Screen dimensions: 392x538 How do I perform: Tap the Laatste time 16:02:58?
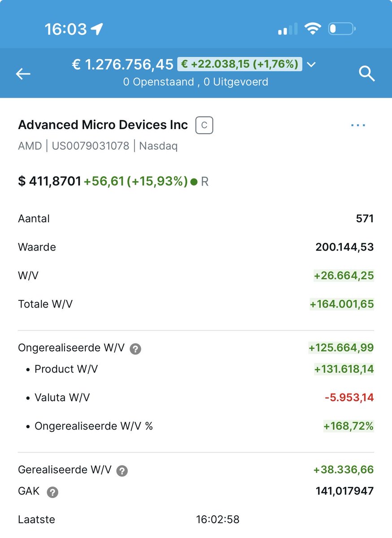(218, 520)
